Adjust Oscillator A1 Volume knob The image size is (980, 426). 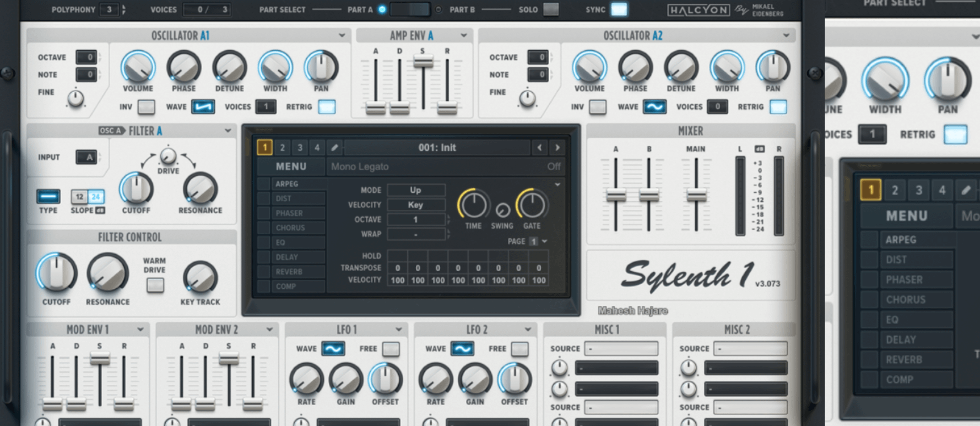(138, 67)
